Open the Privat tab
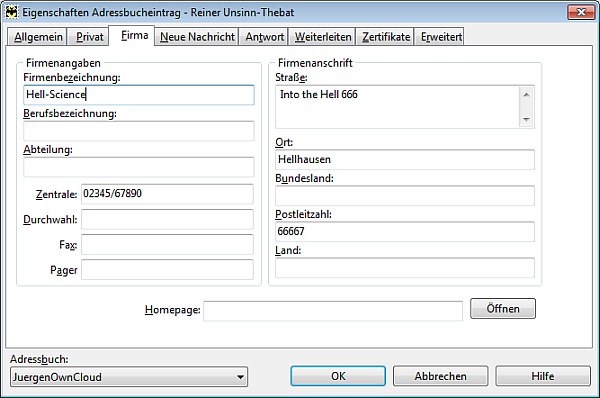Image resolution: width=600 pixels, height=398 pixels. click(89, 37)
